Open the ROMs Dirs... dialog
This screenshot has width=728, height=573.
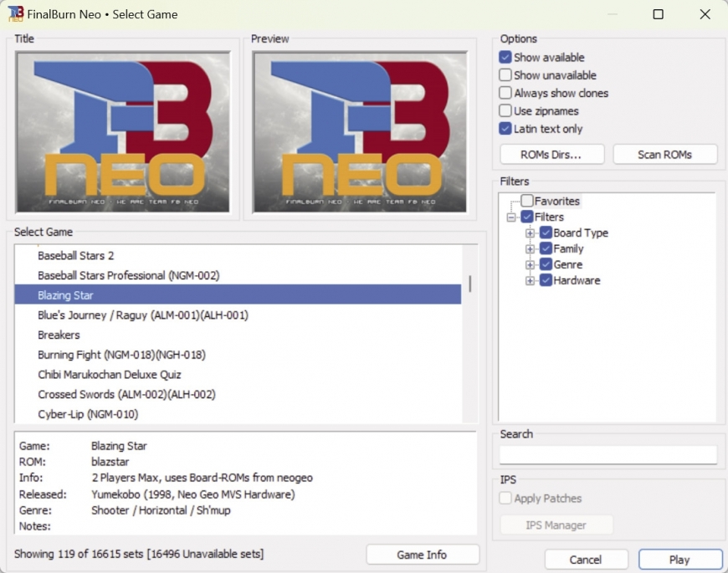click(x=551, y=155)
